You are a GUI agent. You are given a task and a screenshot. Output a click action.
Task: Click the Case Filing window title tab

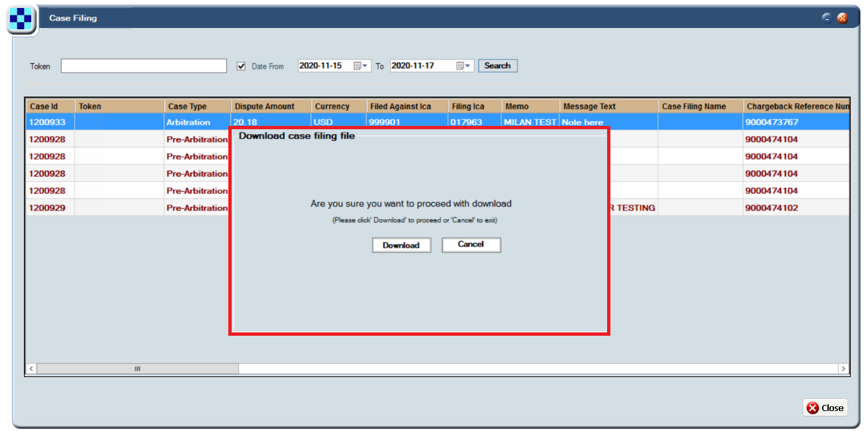pos(73,18)
